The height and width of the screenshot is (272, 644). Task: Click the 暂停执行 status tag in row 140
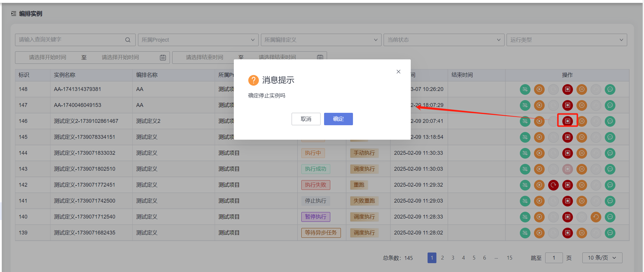[316, 217]
